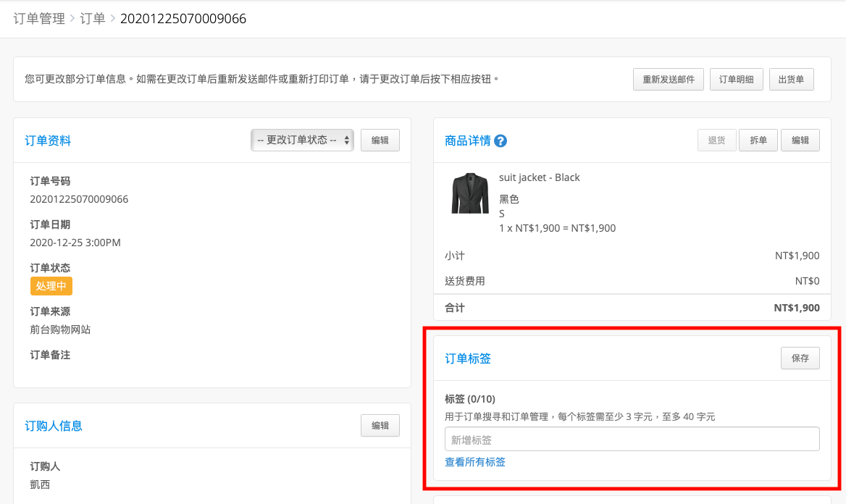
Task: Click the 重新发送邮件 button
Action: (x=668, y=80)
